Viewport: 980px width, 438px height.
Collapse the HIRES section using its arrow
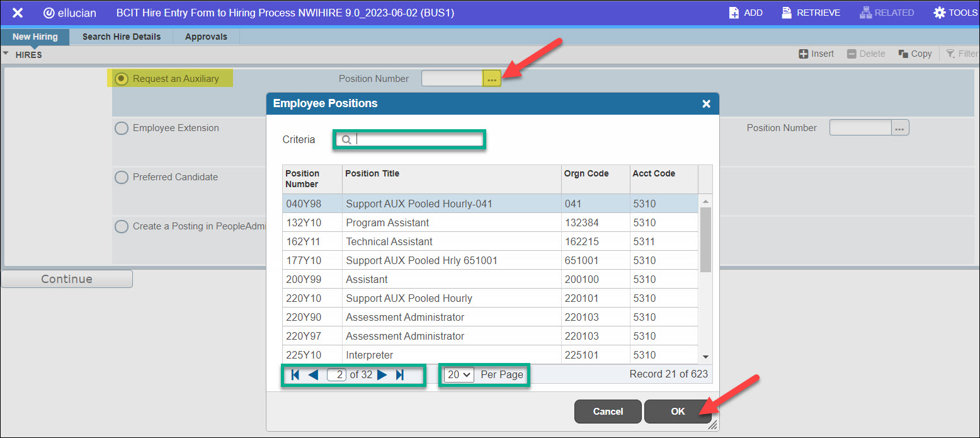click(x=6, y=54)
